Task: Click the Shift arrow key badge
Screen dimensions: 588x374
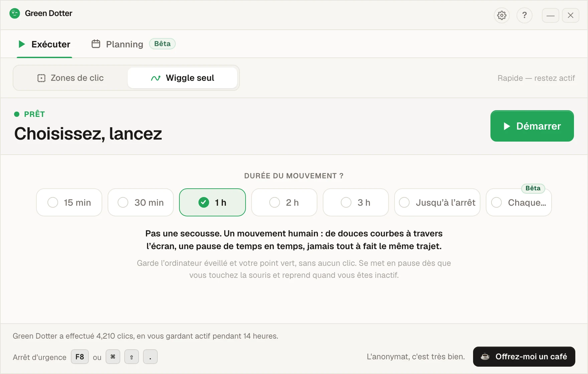Action: click(x=132, y=357)
